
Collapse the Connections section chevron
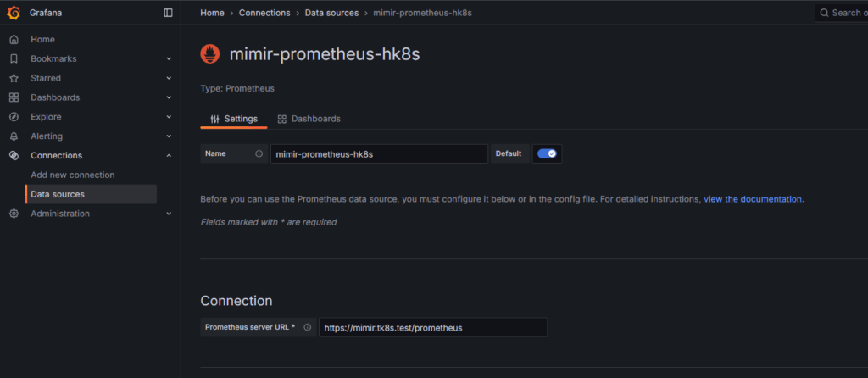169,156
